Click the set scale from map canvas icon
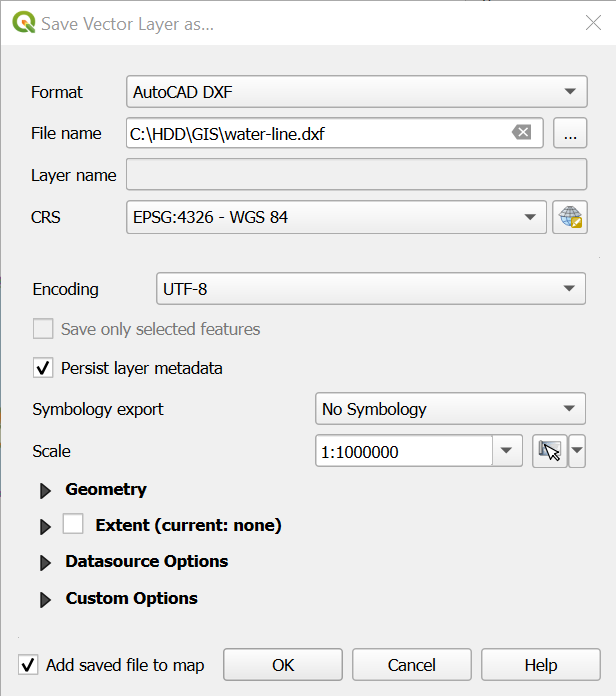 tap(549, 451)
